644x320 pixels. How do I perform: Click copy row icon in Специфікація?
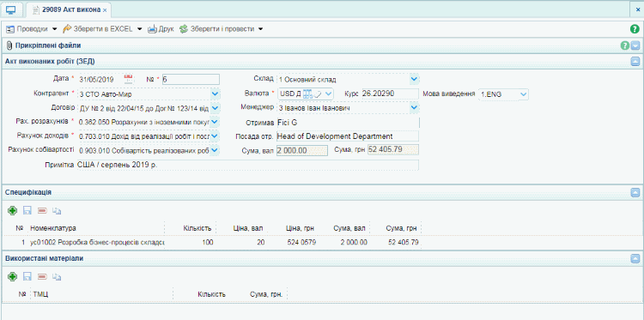(57, 211)
